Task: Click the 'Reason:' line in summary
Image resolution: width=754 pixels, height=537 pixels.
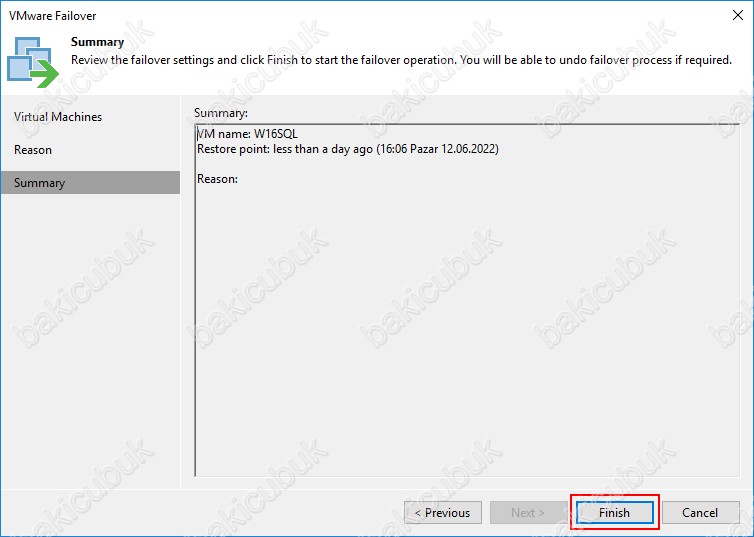Action: click(x=217, y=179)
